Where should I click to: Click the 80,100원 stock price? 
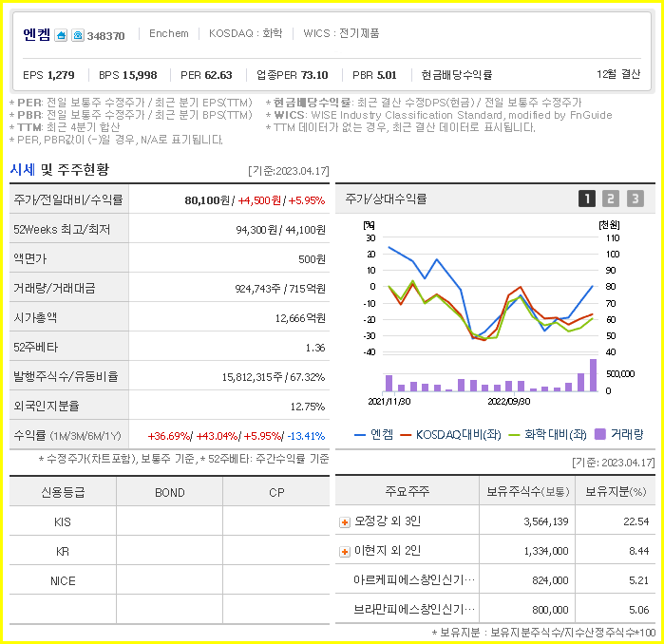207,200
